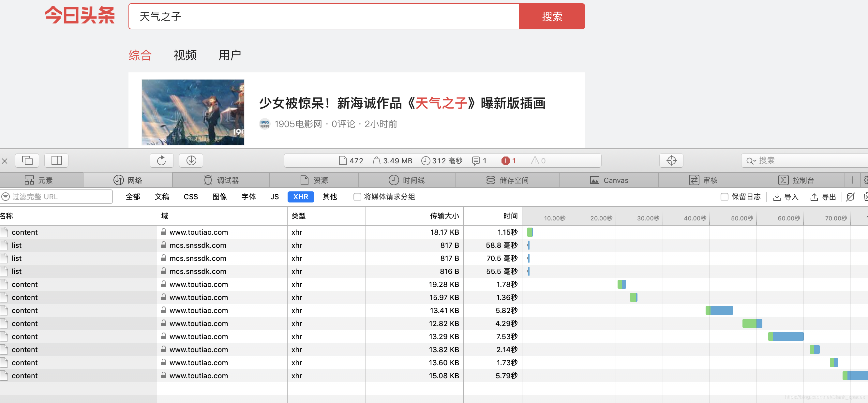The height and width of the screenshot is (403, 868).
Task: Click the 472 resources count indicator
Action: (351, 161)
